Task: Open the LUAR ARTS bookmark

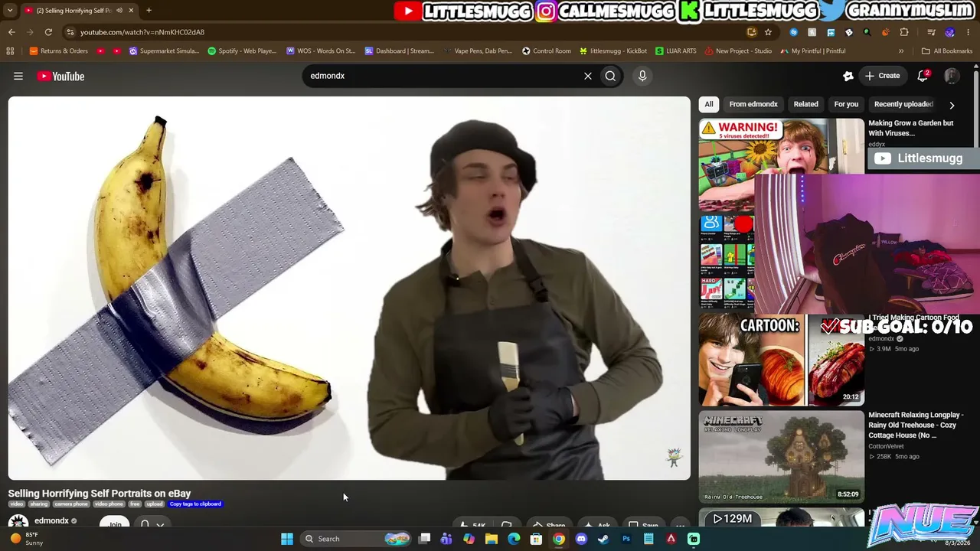Action: pos(676,51)
